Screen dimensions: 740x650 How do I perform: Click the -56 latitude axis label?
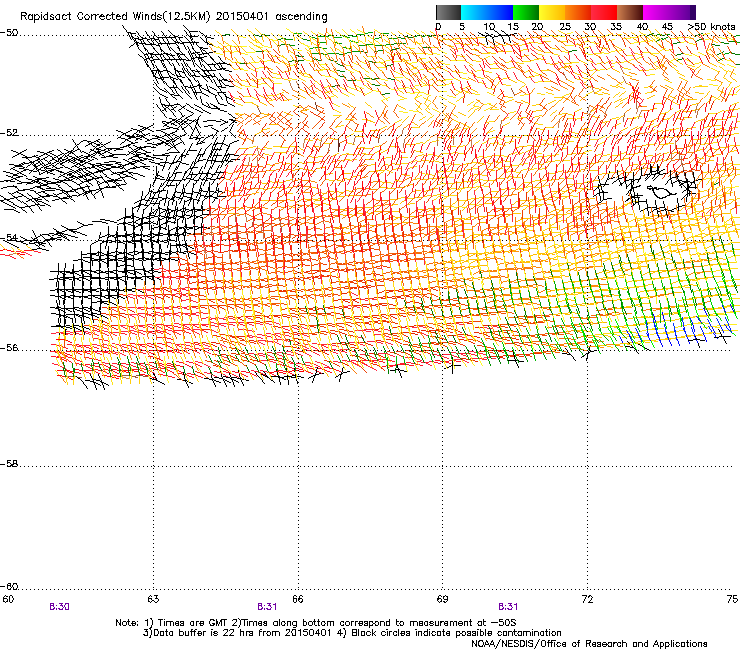[9, 348]
